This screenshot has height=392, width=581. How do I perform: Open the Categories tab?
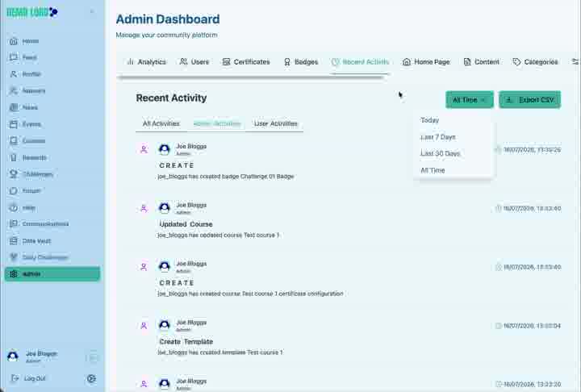tap(536, 62)
